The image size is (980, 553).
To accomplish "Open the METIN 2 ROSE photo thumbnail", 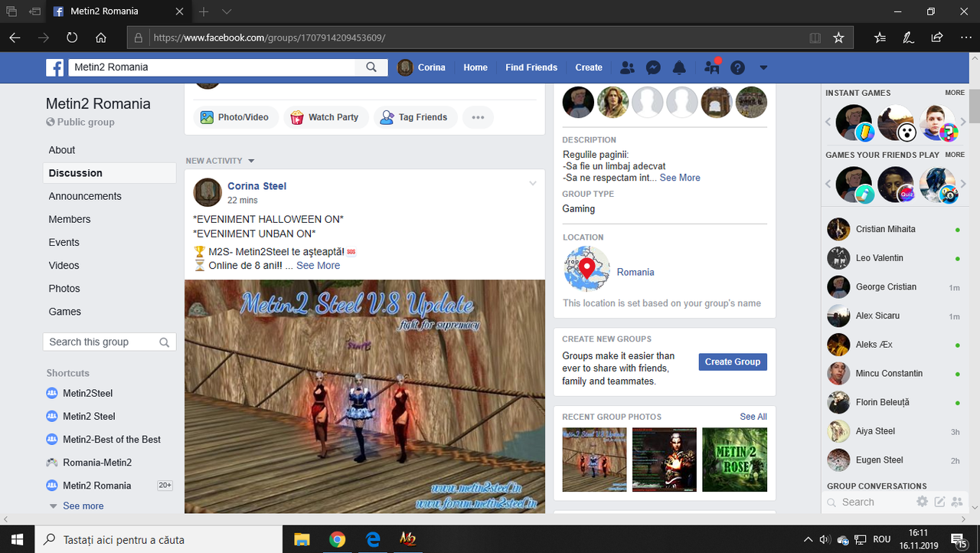I will [x=735, y=460].
